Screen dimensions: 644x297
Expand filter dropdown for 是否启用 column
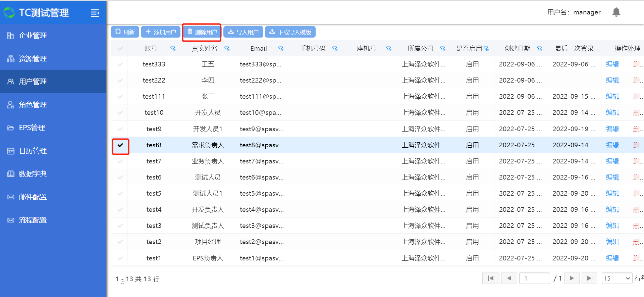click(x=486, y=49)
